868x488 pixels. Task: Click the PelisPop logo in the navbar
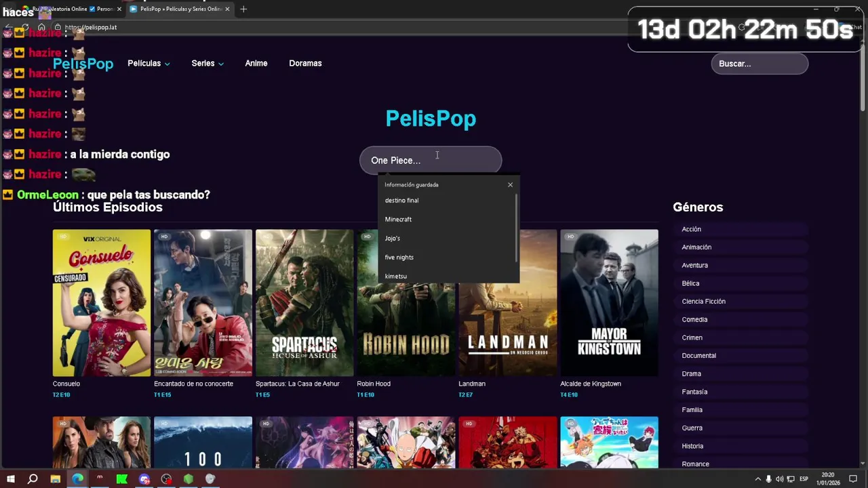tap(83, 64)
